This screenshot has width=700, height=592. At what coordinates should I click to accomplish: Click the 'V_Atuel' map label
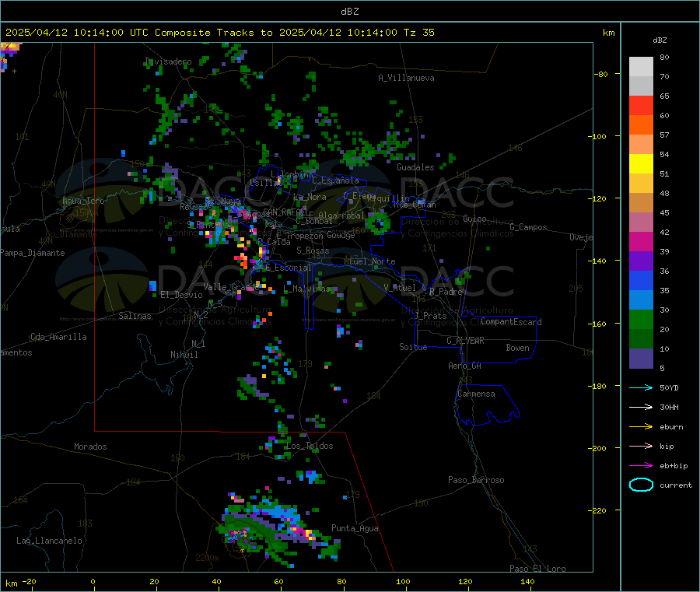coord(400,288)
